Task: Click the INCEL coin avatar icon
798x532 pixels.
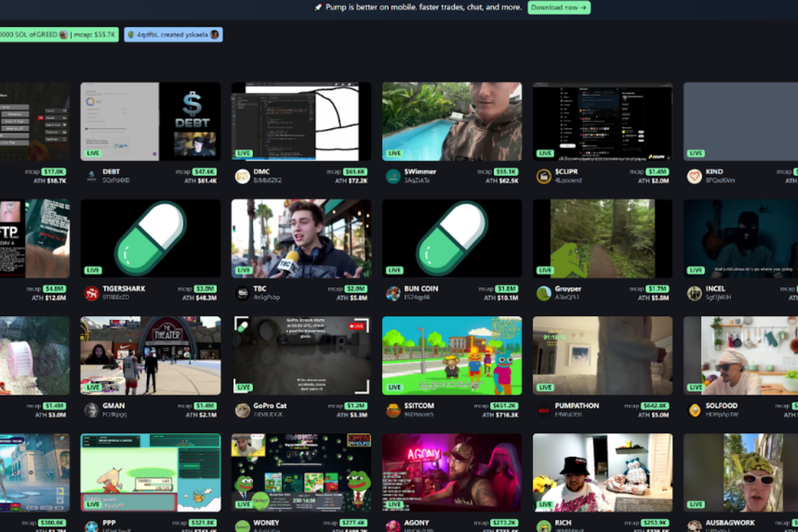Action: point(695,293)
